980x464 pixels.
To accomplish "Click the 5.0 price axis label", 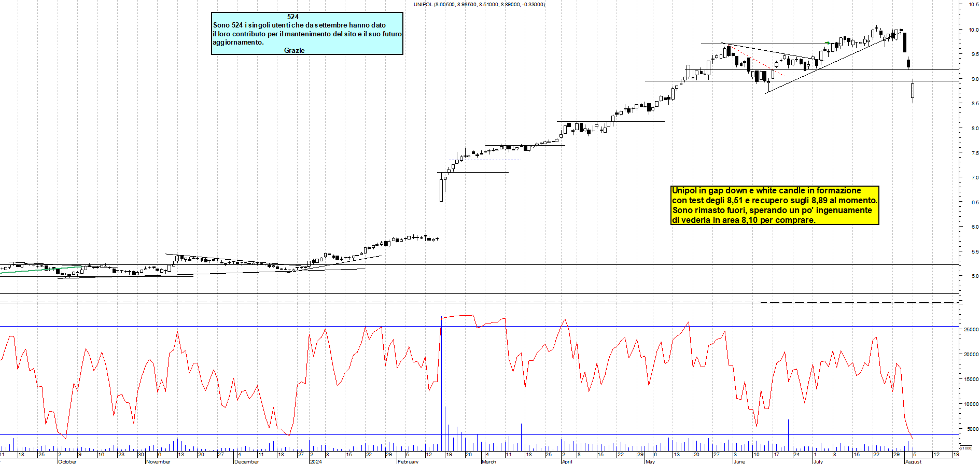I will pos(975,276).
